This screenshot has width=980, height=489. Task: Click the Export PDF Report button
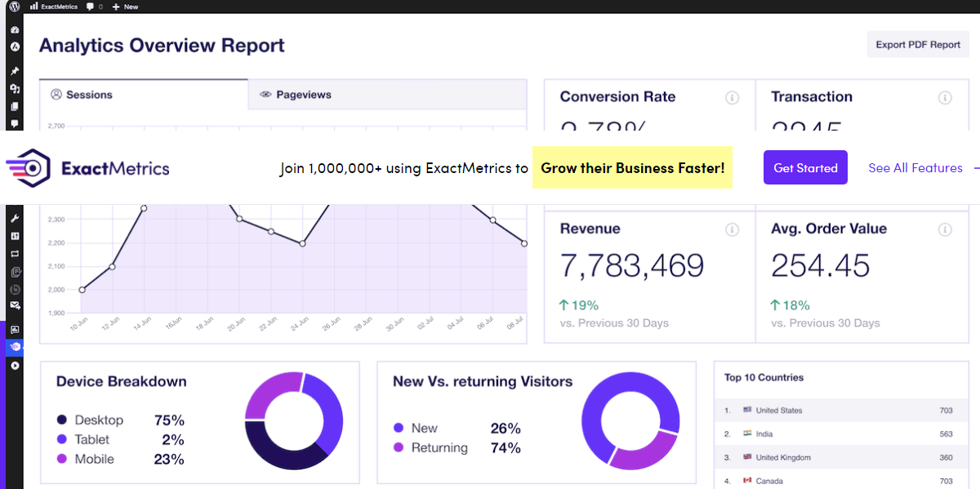pos(918,45)
